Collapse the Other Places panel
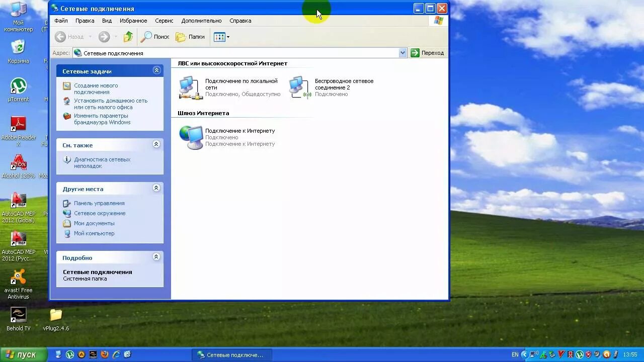Screen dimensions: 644x362 tap(156, 188)
